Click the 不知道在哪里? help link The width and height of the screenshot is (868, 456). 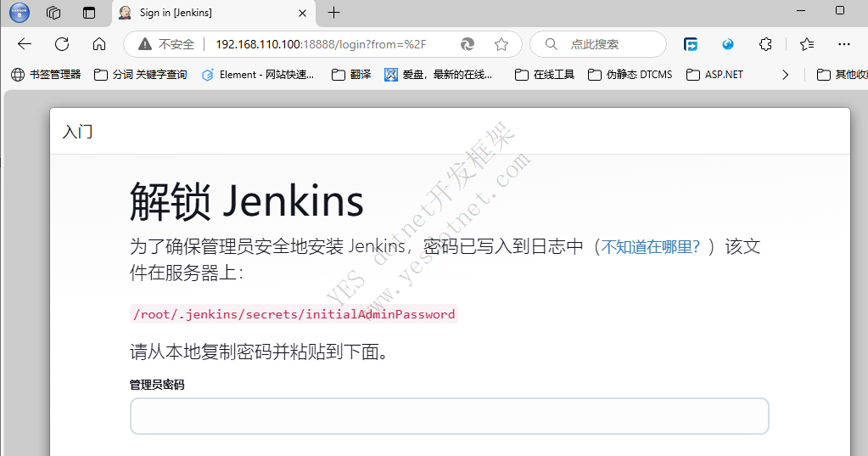(x=651, y=246)
